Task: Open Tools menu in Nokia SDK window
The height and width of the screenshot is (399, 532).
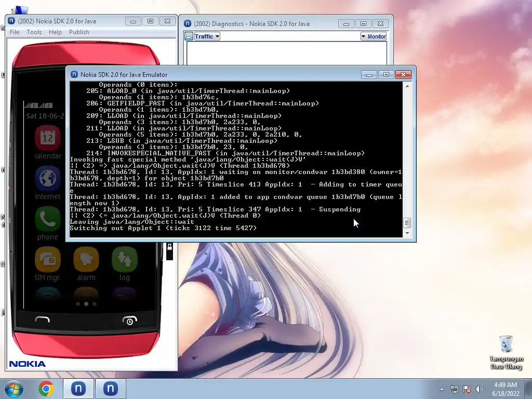Action: coord(34,32)
